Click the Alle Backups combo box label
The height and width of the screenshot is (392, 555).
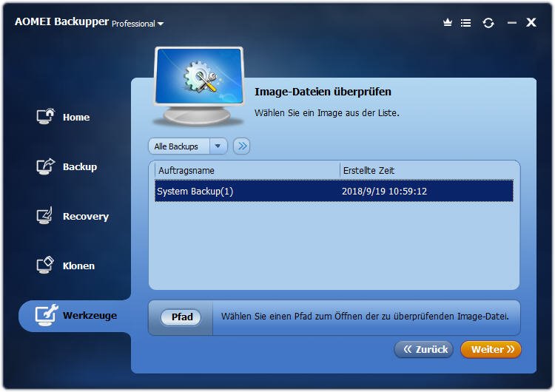[x=176, y=146]
